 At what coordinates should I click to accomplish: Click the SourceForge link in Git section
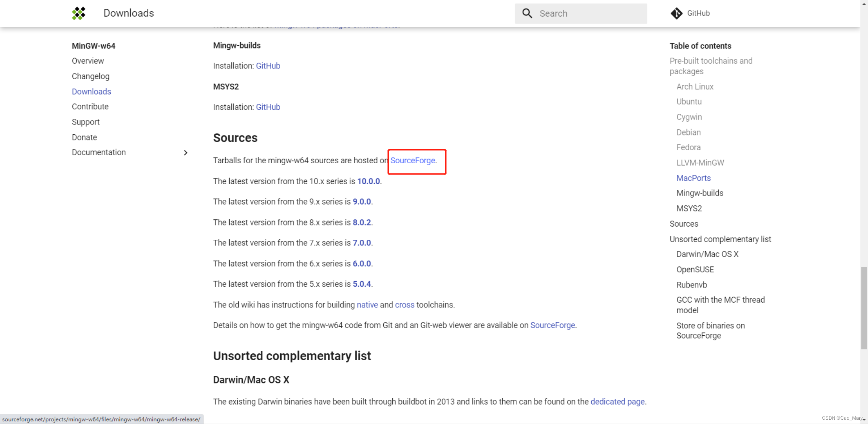tap(552, 325)
